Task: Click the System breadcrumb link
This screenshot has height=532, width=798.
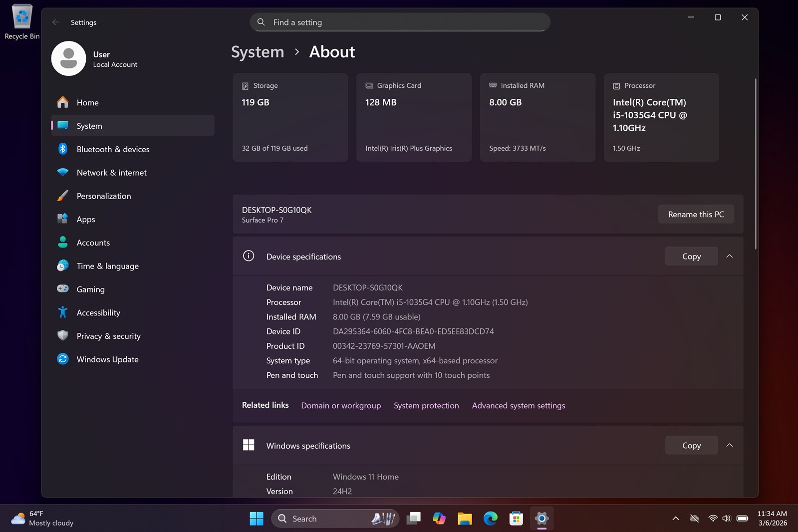Action: [258, 51]
